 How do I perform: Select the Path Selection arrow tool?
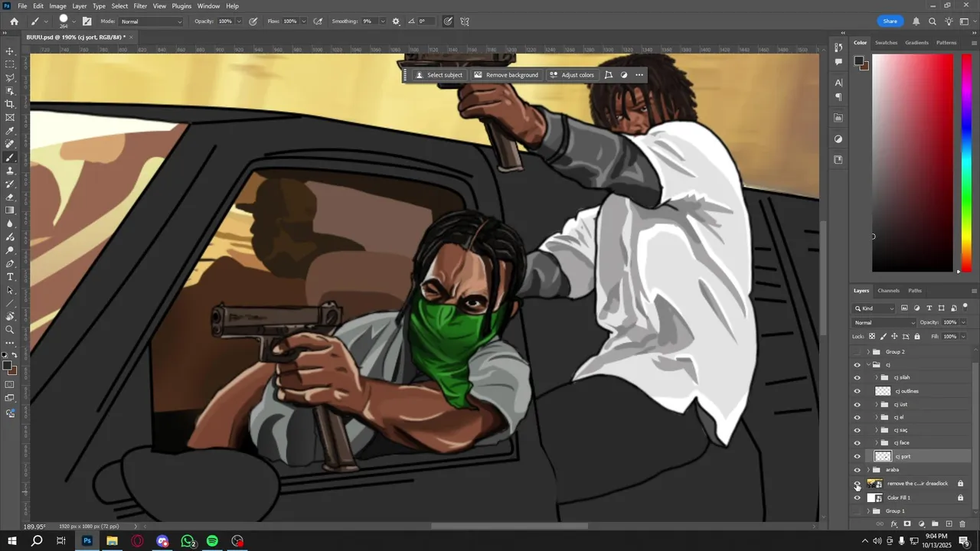(x=10, y=290)
